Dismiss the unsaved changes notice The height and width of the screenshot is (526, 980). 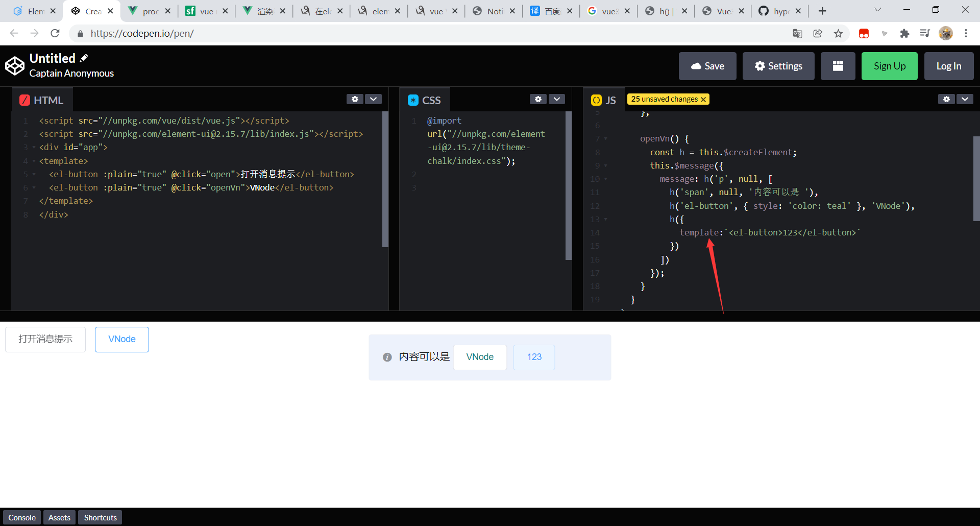point(703,100)
